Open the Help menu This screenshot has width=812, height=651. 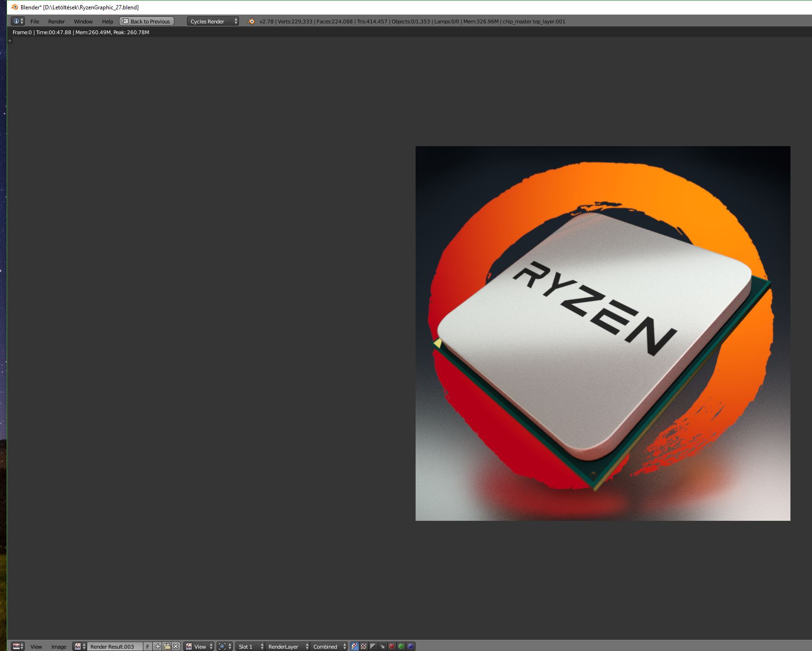point(107,22)
